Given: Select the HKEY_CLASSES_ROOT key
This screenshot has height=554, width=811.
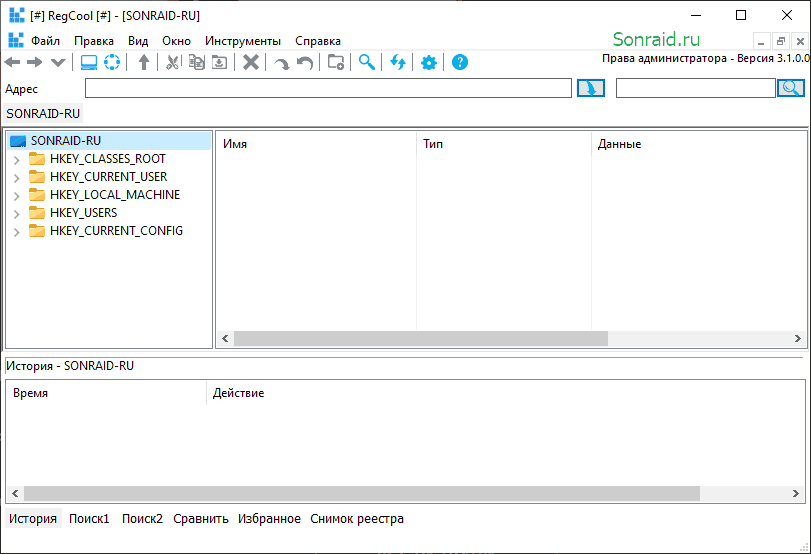Looking at the screenshot, I should pos(108,159).
